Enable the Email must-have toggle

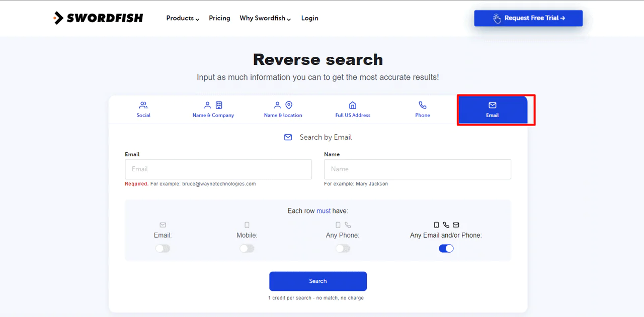(163, 249)
